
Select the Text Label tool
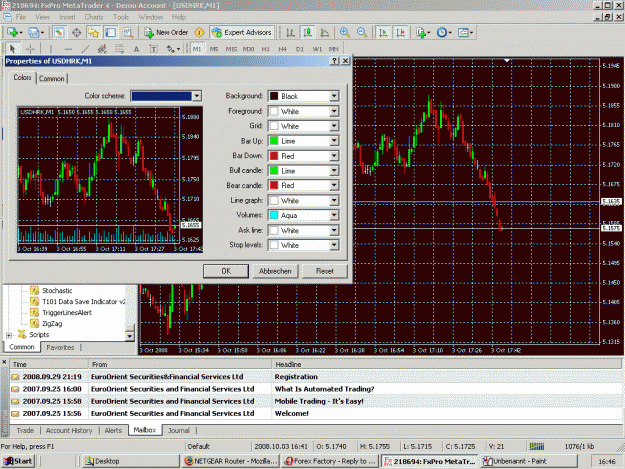[153, 49]
